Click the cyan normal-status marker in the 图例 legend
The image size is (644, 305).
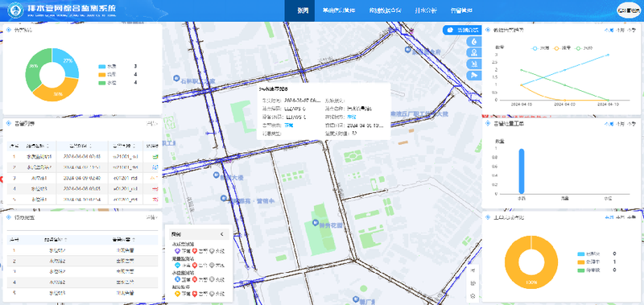(x=177, y=266)
